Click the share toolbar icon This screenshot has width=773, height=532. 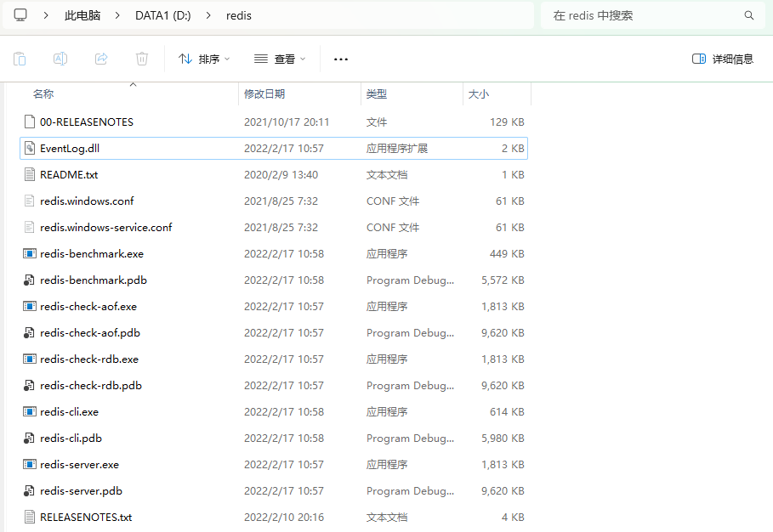click(101, 59)
